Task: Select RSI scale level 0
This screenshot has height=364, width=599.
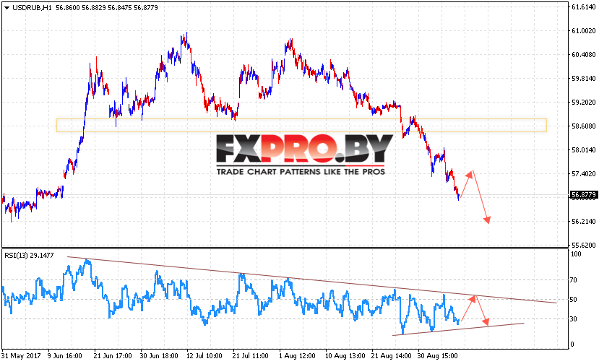Action: coord(572,344)
